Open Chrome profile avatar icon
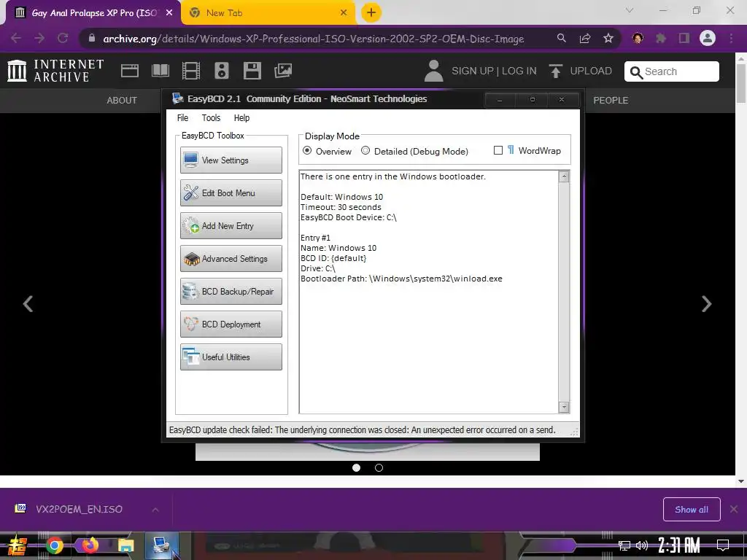 tap(708, 38)
